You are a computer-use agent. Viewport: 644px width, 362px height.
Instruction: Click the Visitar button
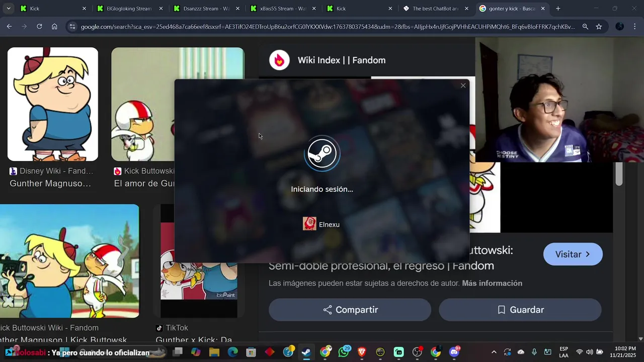(x=573, y=254)
